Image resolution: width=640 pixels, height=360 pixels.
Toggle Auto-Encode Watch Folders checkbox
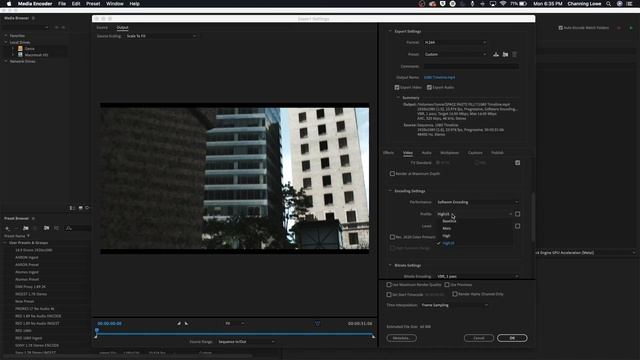pyautogui.click(x=560, y=28)
